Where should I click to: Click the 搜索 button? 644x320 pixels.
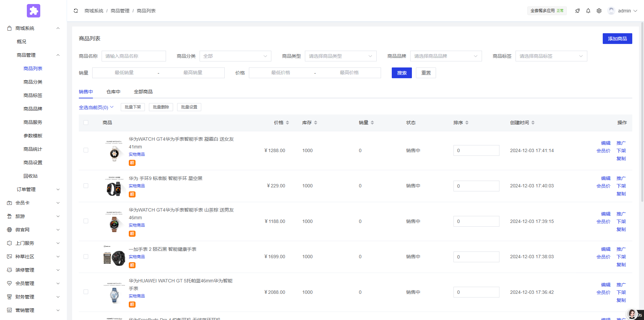(x=401, y=73)
